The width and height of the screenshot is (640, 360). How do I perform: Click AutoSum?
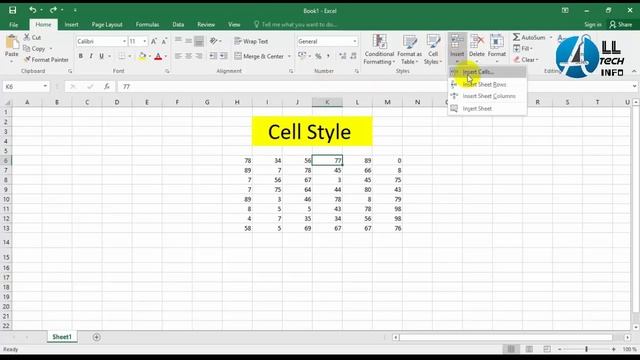point(530,38)
